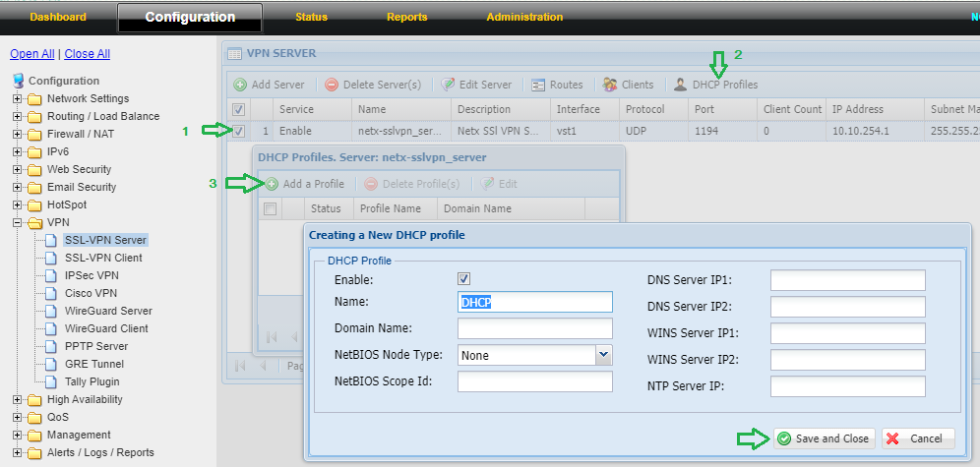
Task: Expand the Firewall / NAT tree node
Action: [x=17, y=134]
